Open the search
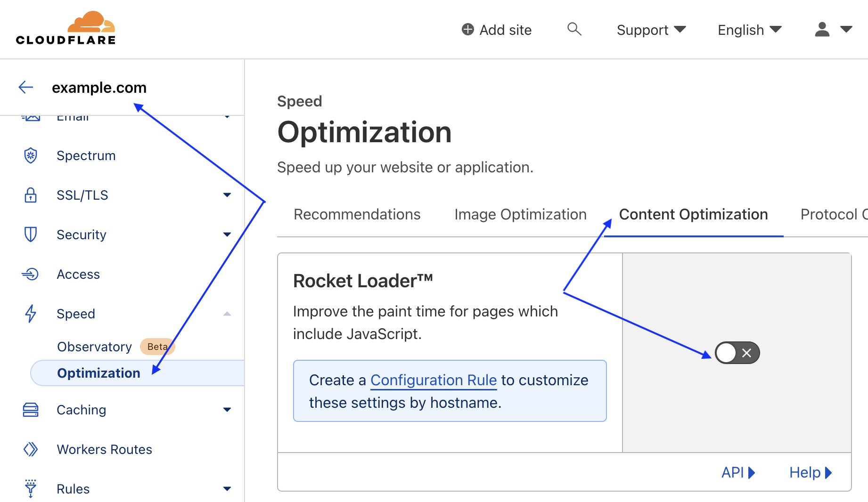The width and height of the screenshot is (868, 502). (x=574, y=29)
